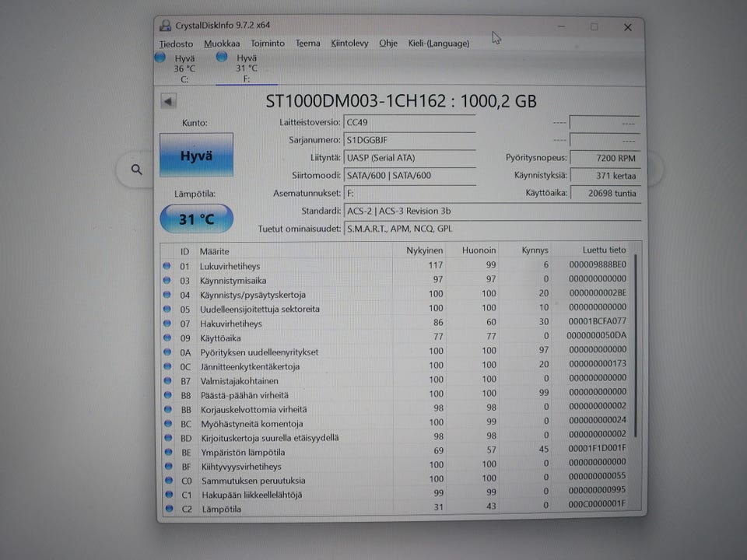Image resolution: width=747 pixels, height=560 pixels.
Task: Click the Laitteistoversio field CC49
Action: [409, 122]
